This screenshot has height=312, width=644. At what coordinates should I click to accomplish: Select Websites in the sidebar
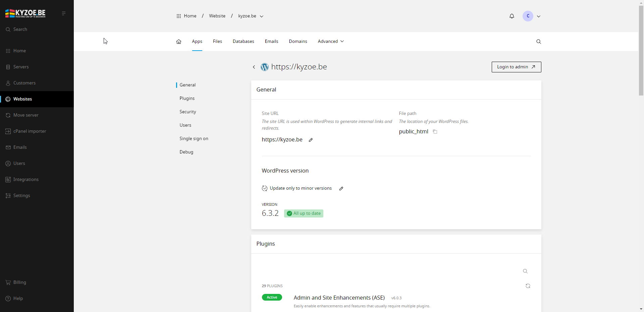pos(37,99)
